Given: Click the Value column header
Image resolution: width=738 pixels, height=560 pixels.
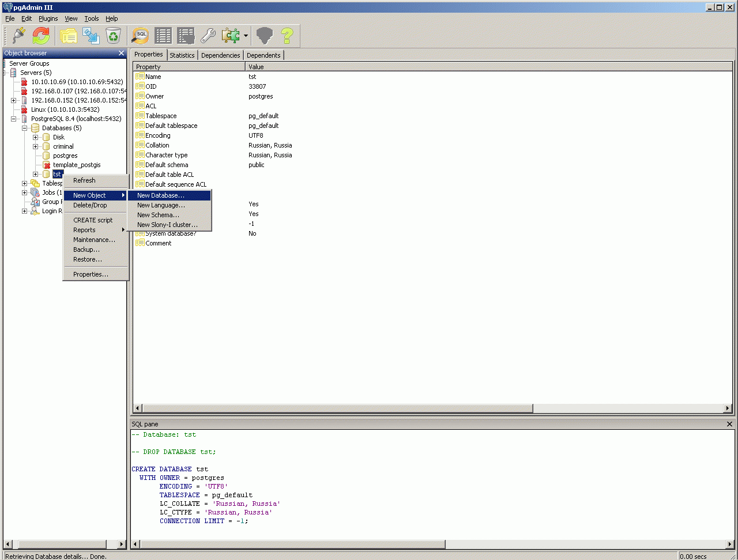Looking at the screenshot, I should coord(489,67).
